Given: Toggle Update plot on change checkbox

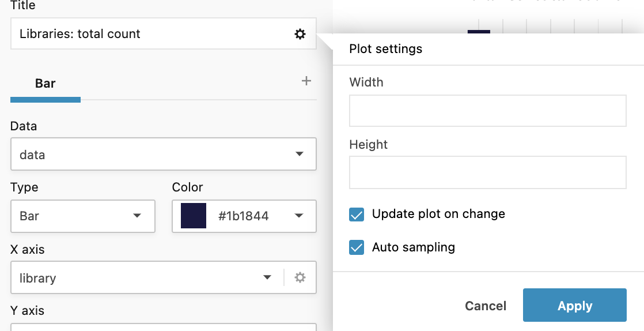Looking at the screenshot, I should point(357,215).
